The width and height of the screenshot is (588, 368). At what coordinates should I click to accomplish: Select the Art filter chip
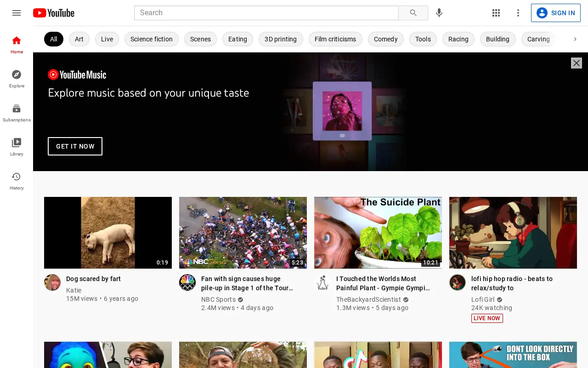point(79,39)
